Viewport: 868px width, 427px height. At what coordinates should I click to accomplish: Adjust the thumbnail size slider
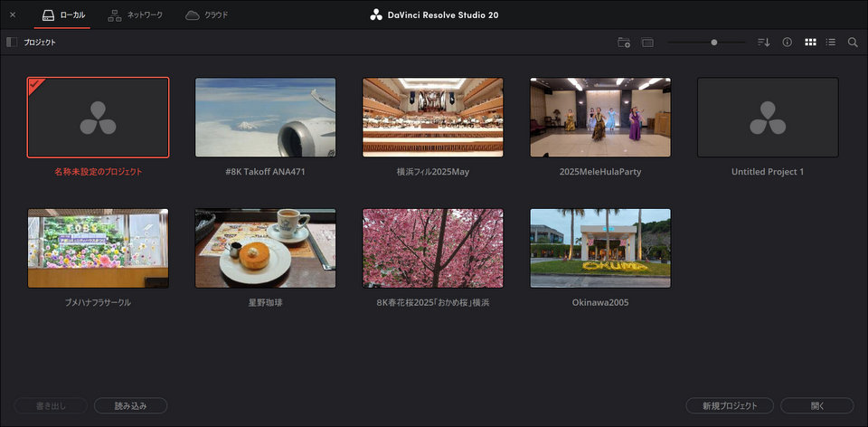[x=713, y=43]
